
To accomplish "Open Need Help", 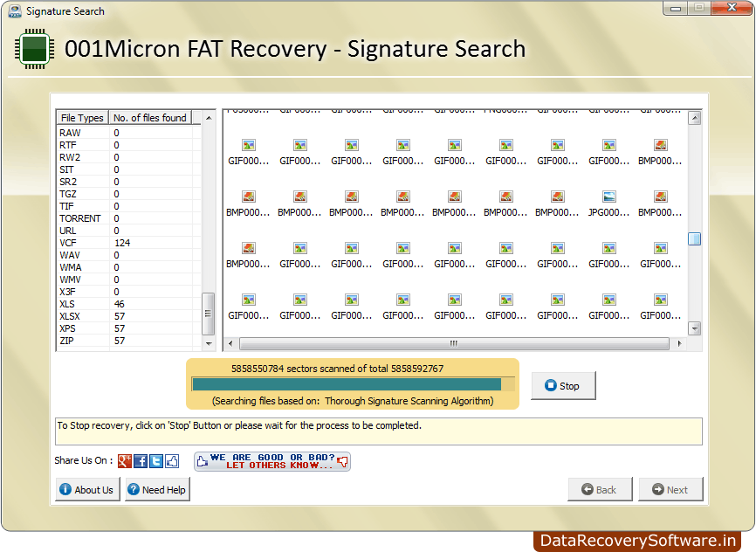I will [157, 489].
